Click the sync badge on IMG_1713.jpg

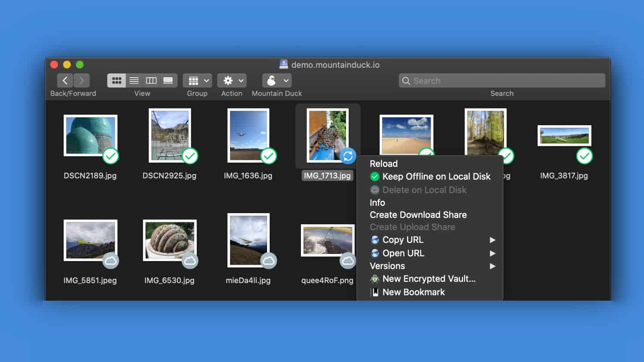coord(348,156)
